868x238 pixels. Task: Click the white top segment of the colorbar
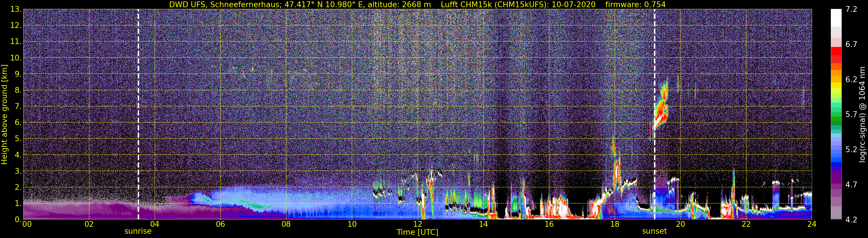click(x=836, y=18)
